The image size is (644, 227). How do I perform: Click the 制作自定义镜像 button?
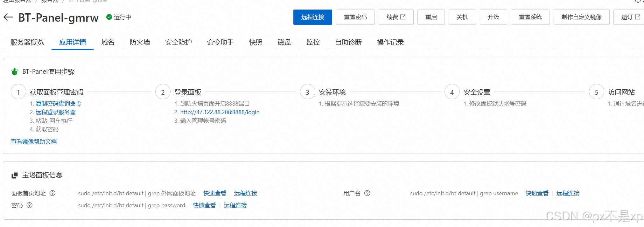pos(581,17)
